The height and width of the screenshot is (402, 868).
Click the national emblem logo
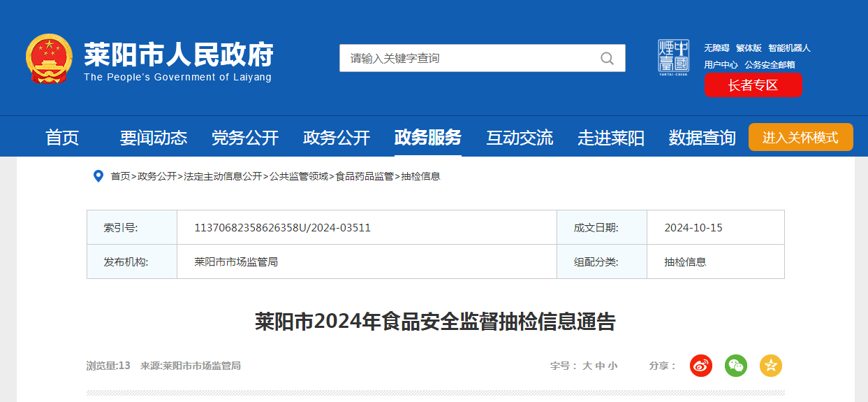click(49, 59)
